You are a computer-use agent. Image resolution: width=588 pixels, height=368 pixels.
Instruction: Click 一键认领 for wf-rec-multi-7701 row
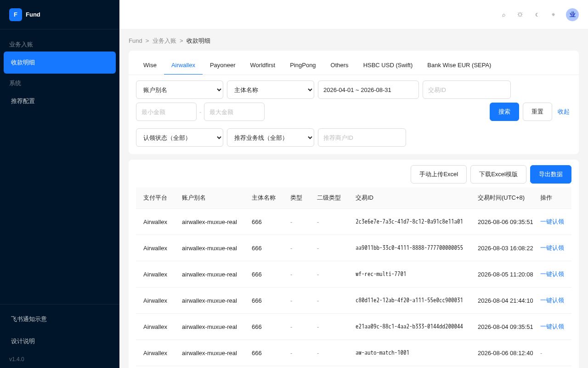click(x=552, y=274)
